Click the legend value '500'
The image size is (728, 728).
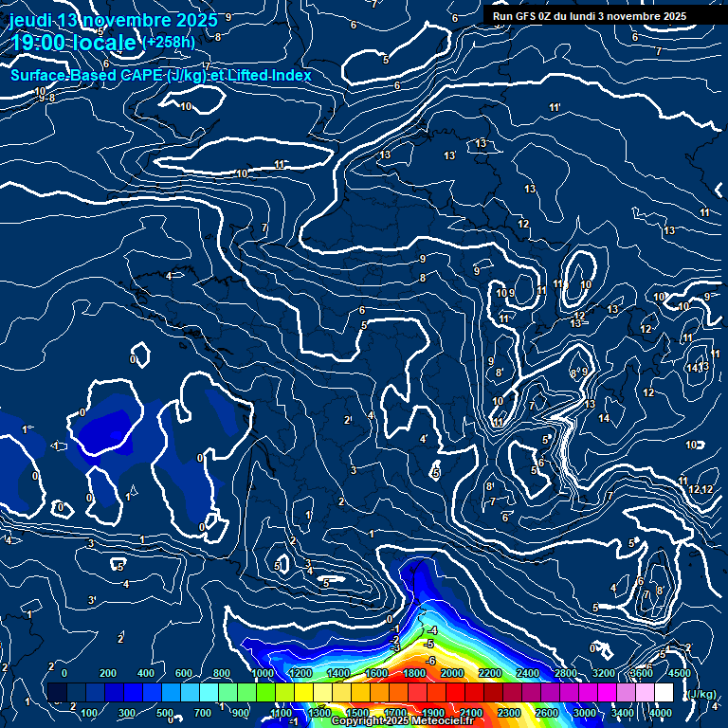[x=165, y=713]
